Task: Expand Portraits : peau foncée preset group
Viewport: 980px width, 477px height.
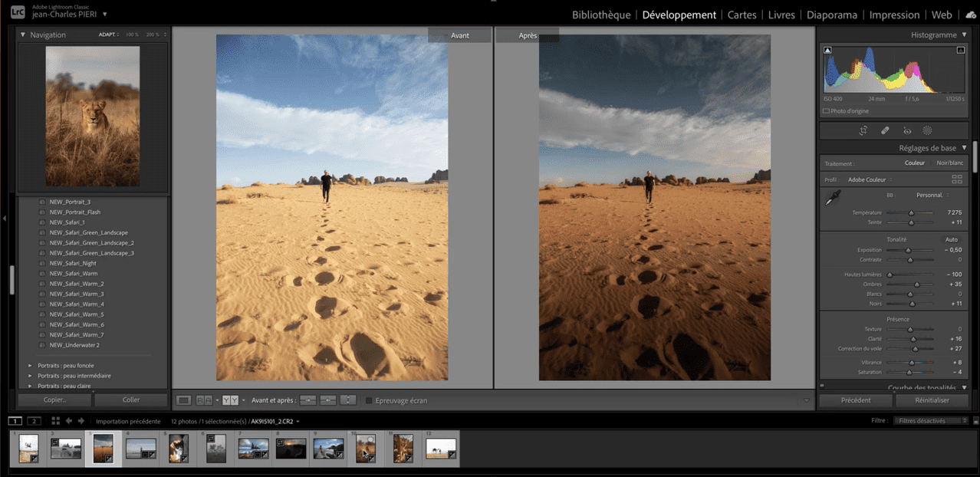Action: click(x=31, y=366)
